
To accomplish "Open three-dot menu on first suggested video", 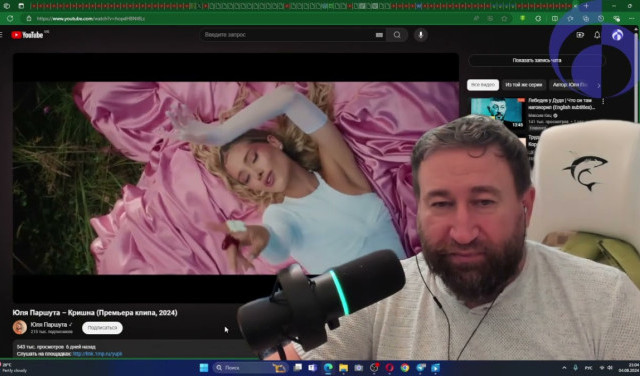I will (603, 101).
